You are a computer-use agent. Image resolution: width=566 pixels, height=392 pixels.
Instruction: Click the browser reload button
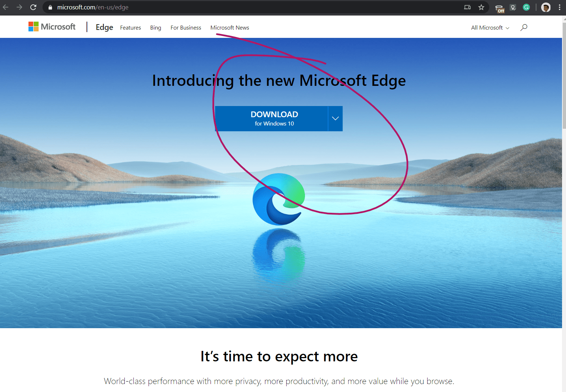pyautogui.click(x=33, y=7)
